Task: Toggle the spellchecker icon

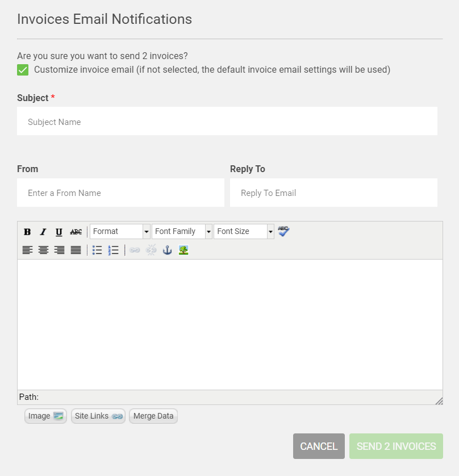Action: click(x=283, y=231)
